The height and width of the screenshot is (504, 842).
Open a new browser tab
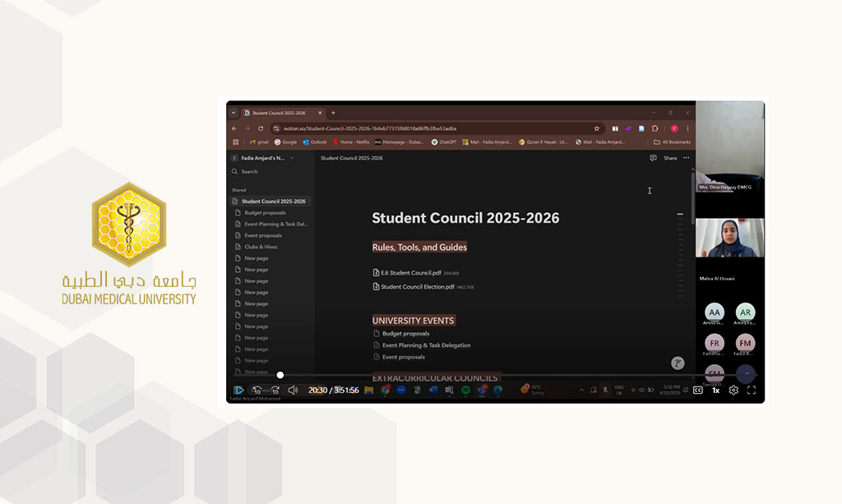click(x=334, y=113)
